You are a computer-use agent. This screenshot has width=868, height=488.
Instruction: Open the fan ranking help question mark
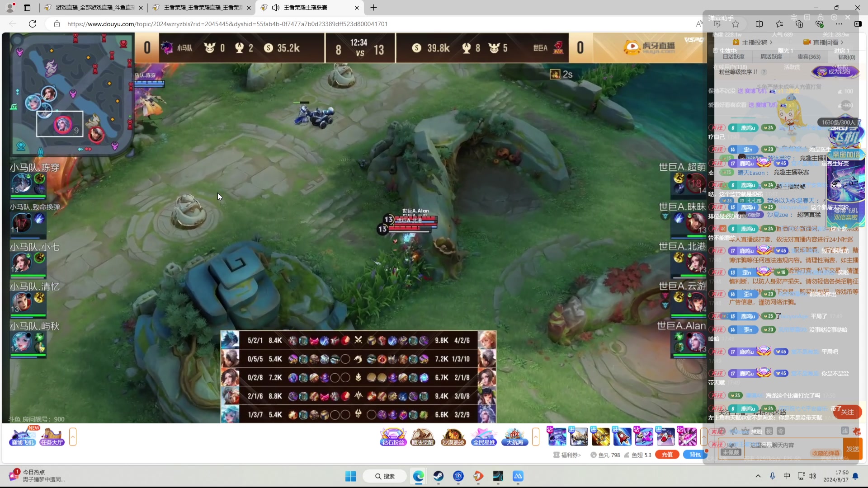pyautogui.click(x=764, y=72)
